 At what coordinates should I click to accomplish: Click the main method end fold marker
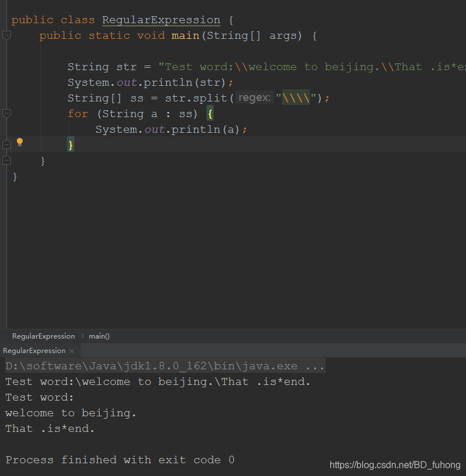[x=6, y=160]
